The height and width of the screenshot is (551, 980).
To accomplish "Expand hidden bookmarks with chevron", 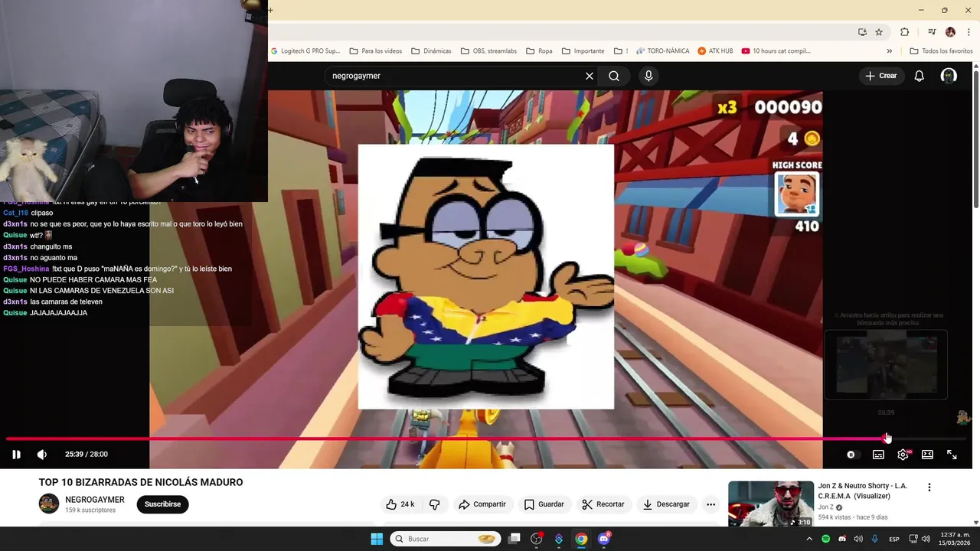I will coord(889,51).
